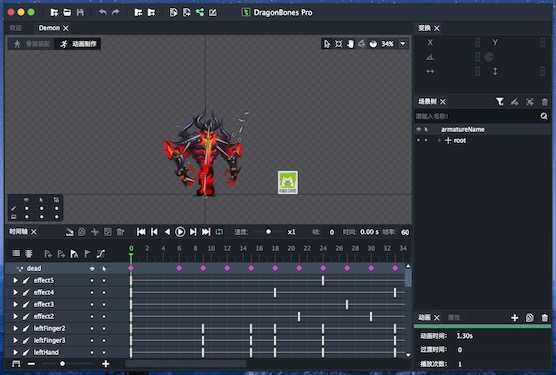Click the new project icon in top toolbar
The image size is (556, 375).
point(54,12)
